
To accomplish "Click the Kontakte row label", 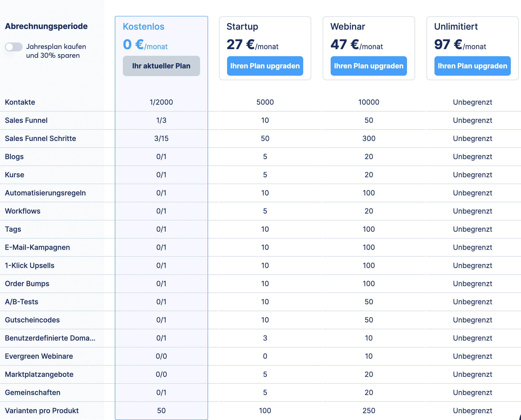I will coord(20,102).
